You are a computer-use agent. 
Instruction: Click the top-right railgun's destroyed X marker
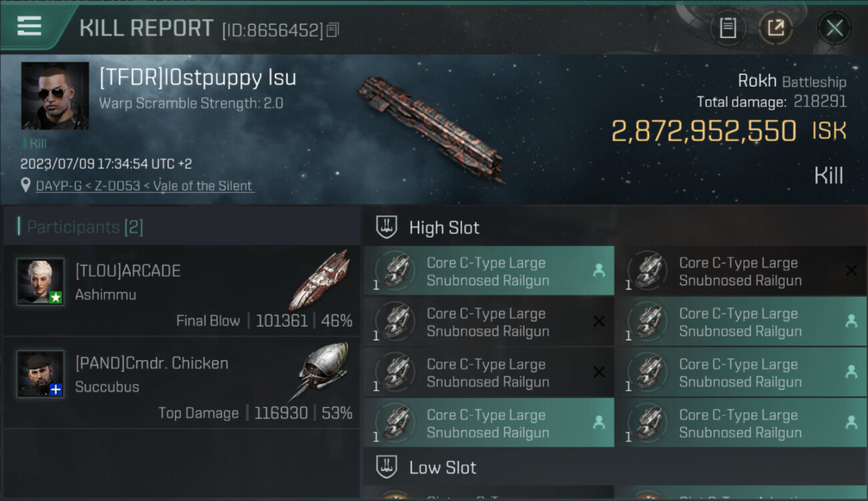(x=851, y=271)
